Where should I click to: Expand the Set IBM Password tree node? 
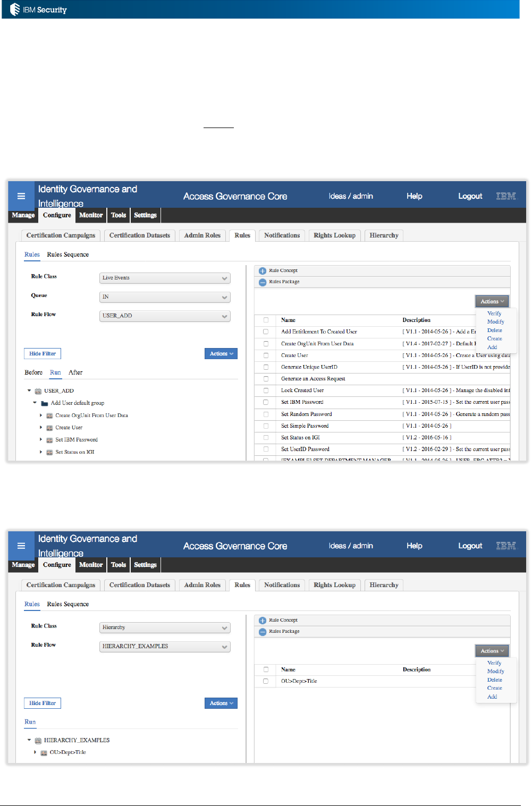point(41,440)
